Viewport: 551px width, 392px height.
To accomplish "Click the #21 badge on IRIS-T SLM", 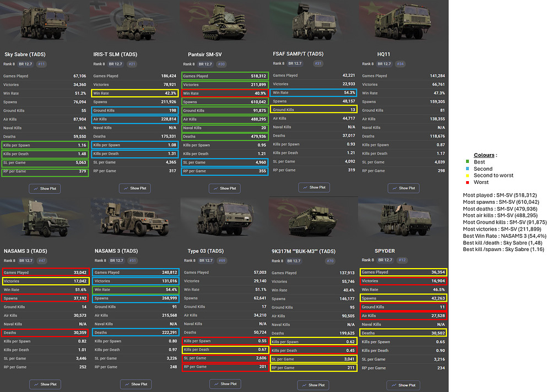I will point(132,64).
